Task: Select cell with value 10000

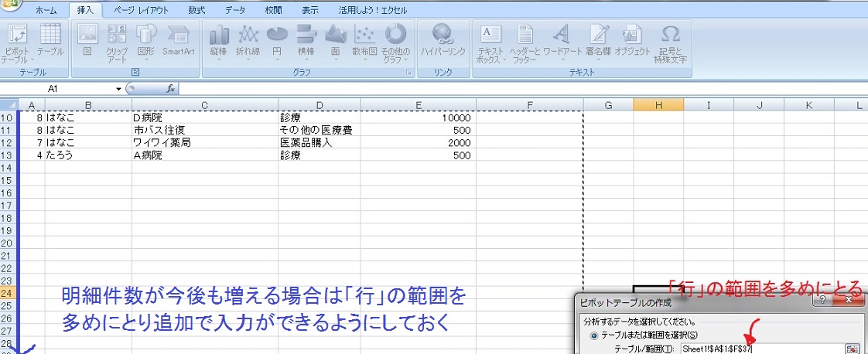Action: tap(418, 117)
